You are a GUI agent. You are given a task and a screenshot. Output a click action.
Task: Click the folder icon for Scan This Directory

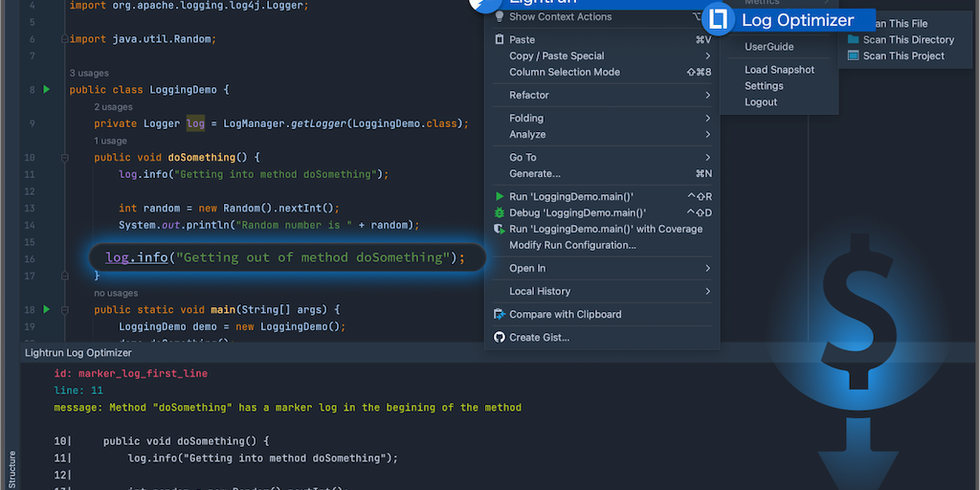(x=853, y=40)
